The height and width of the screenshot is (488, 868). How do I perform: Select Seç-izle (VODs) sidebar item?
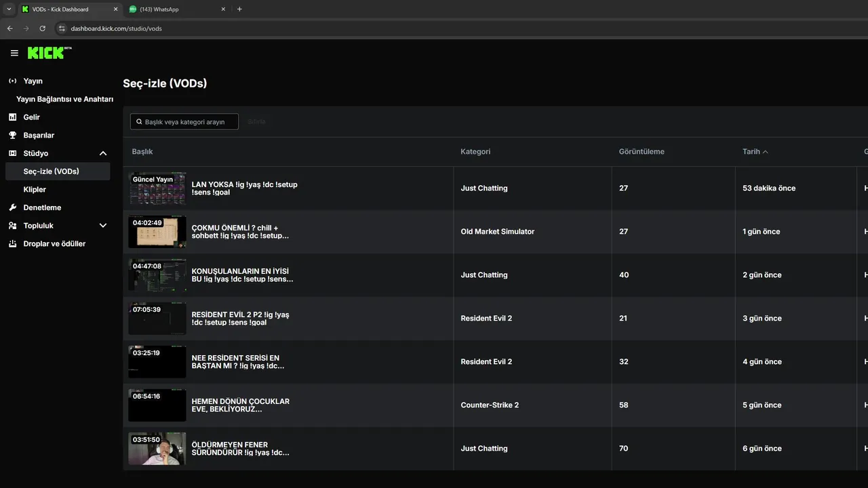click(52, 171)
